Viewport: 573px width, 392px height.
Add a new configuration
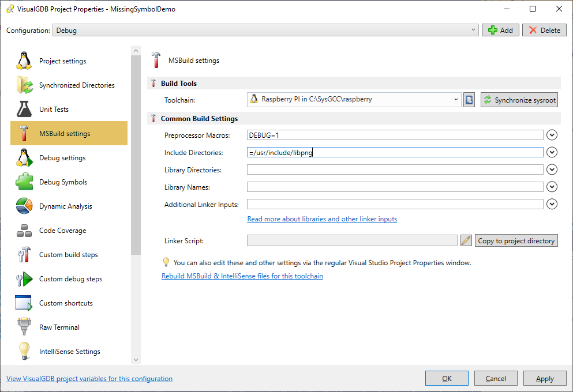pos(500,31)
